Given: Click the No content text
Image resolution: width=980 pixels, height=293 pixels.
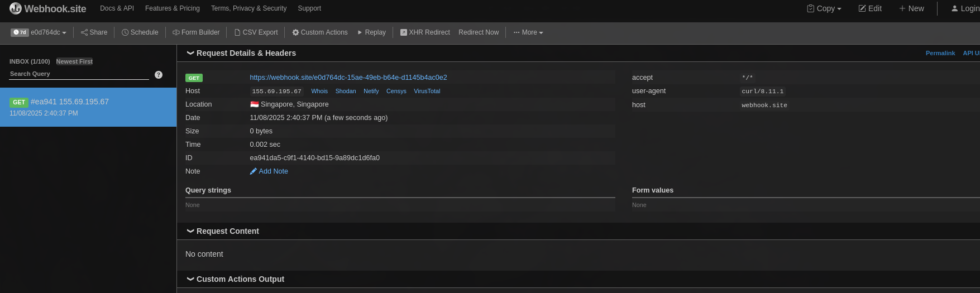Looking at the screenshot, I should click(x=204, y=254).
